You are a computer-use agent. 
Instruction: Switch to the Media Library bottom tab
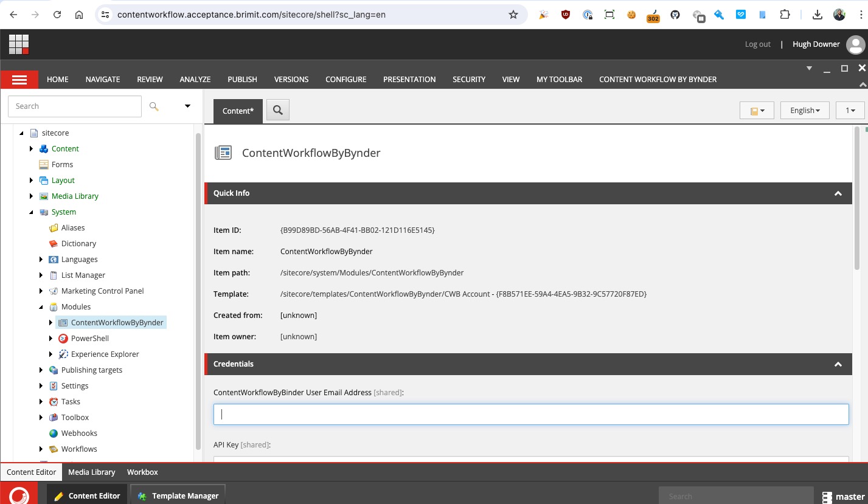tap(92, 472)
